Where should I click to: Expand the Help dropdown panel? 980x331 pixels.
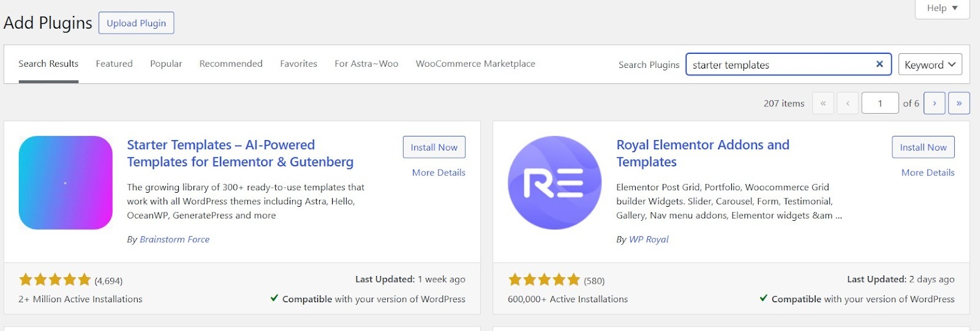tap(941, 8)
